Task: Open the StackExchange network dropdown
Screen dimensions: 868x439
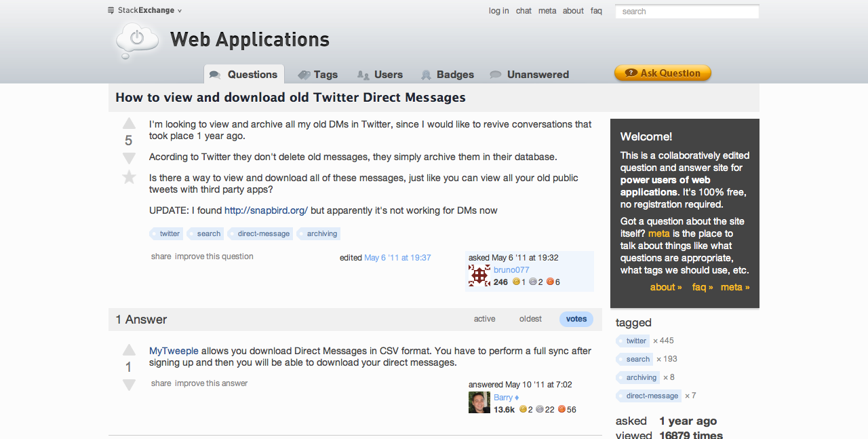Action: (x=144, y=10)
